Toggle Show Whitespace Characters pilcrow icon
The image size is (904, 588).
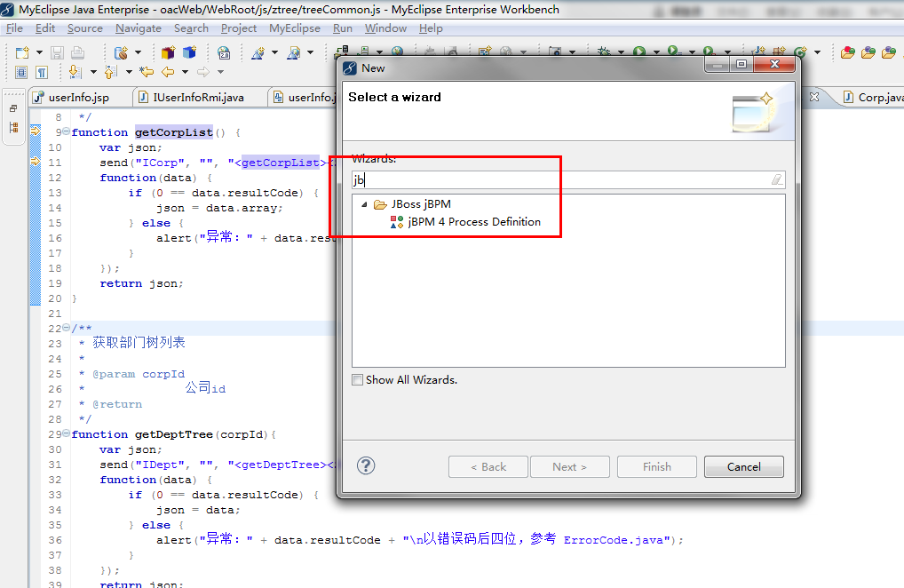(42, 73)
